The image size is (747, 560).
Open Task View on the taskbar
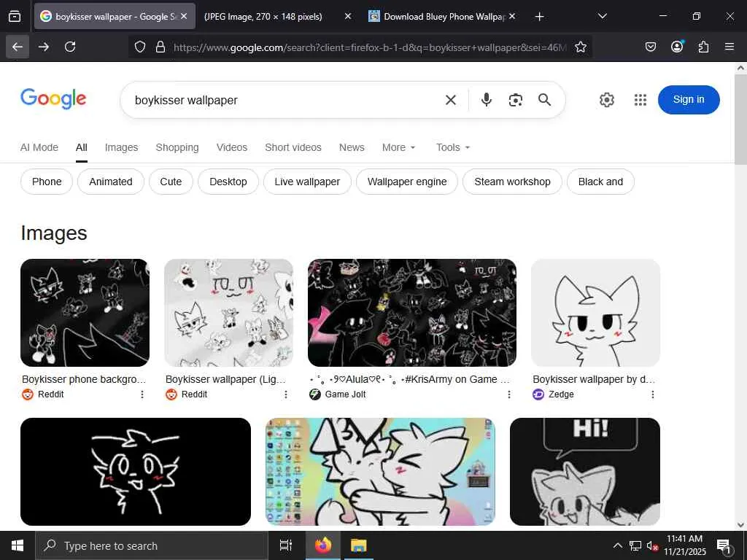(285, 545)
